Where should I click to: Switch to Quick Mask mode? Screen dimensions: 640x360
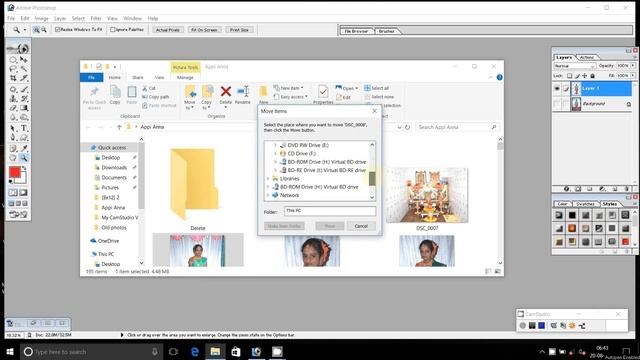coord(24,192)
